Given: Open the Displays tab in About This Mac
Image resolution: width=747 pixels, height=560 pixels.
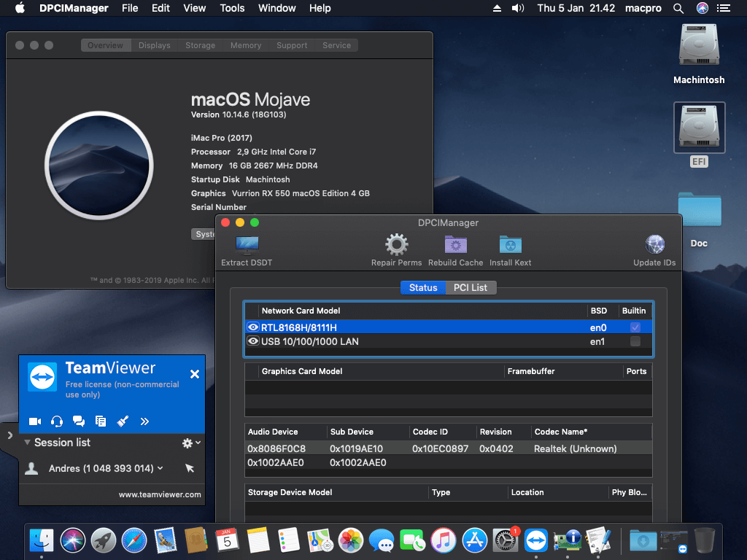Looking at the screenshot, I should pos(155,45).
